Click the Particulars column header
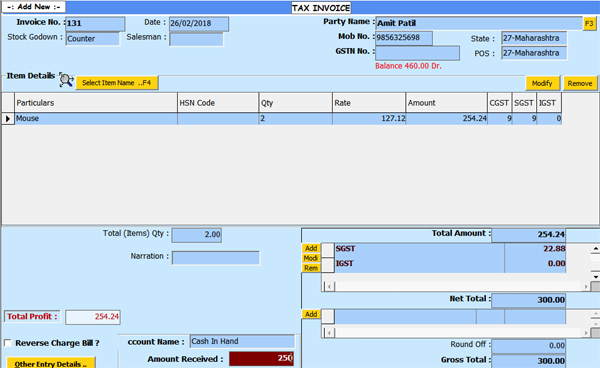 tap(96, 103)
